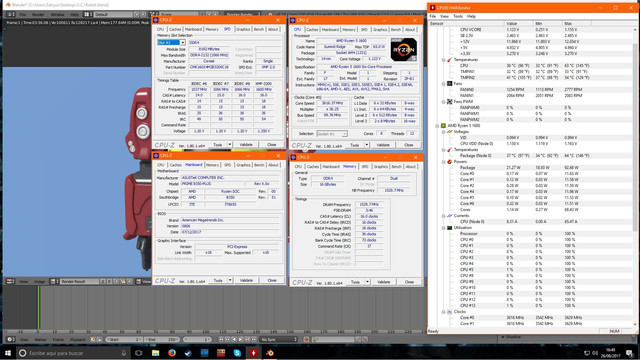The width and height of the screenshot is (640, 360).
Task: Click the screen layout icon beside Default
Action: coord(87,14)
